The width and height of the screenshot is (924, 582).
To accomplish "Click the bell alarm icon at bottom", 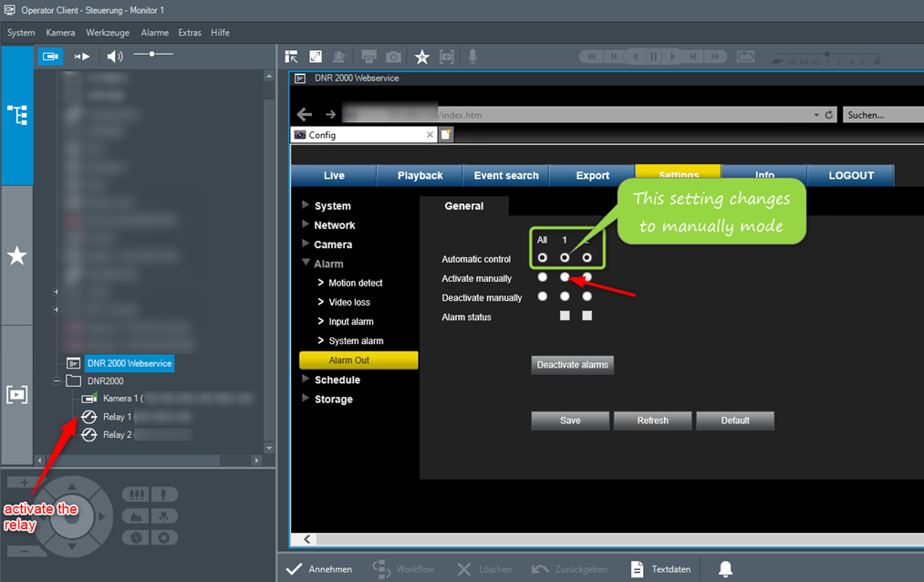I will [725, 569].
